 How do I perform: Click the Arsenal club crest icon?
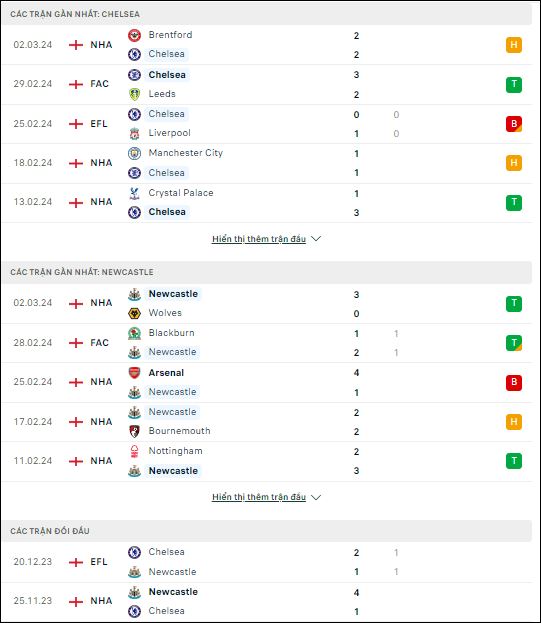click(134, 373)
